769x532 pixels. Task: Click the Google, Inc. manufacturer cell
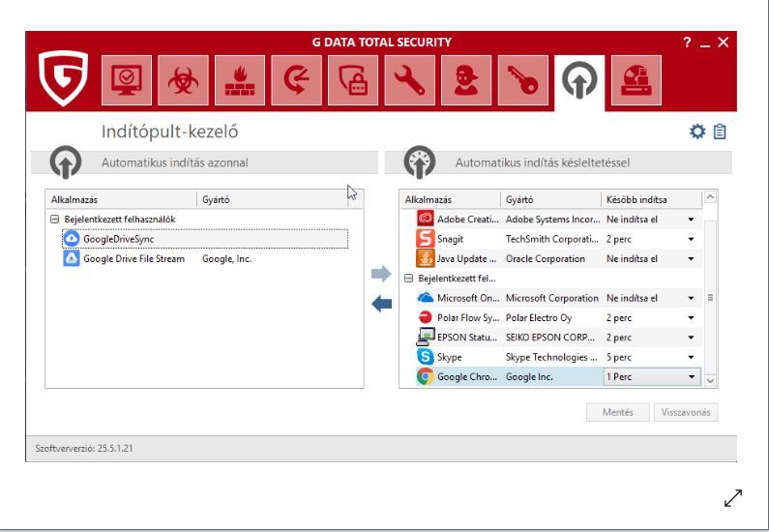(226, 259)
